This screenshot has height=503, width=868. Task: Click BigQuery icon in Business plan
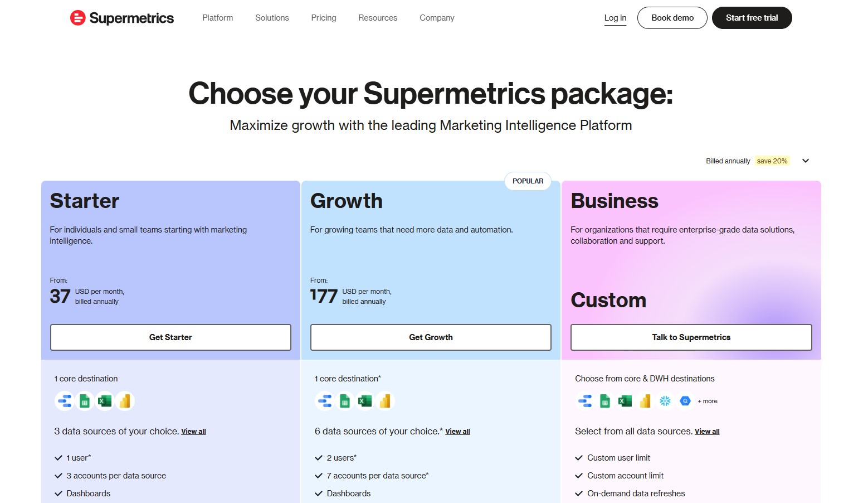point(685,401)
